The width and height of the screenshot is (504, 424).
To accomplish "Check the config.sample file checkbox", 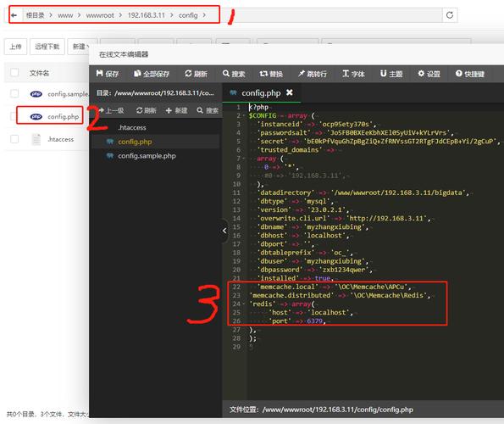I will pyautogui.click(x=14, y=93).
